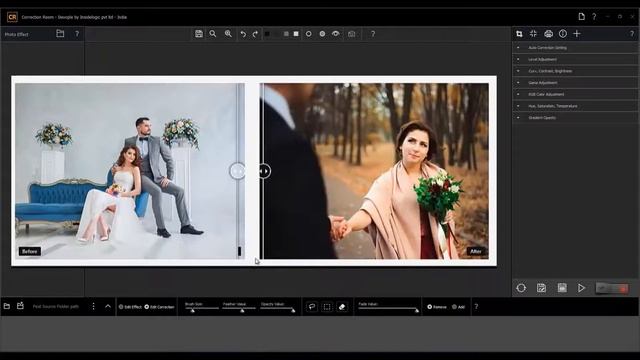Open help from the center toolbar
640x360 pixels.
tap(373, 34)
